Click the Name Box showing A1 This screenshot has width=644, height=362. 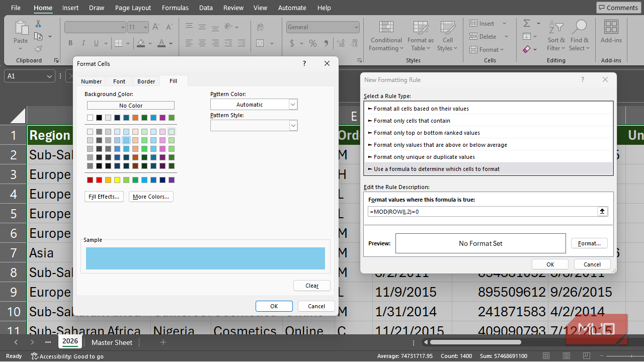click(x=29, y=76)
